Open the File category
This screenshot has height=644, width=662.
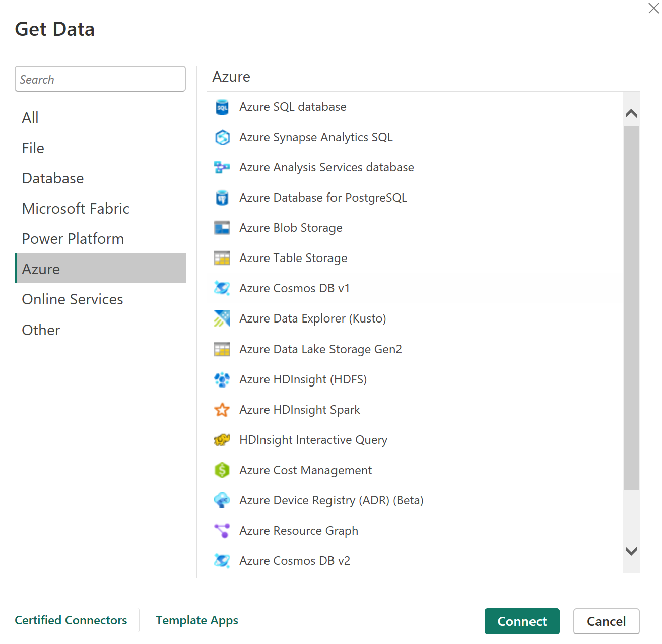pyautogui.click(x=100, y=148)
